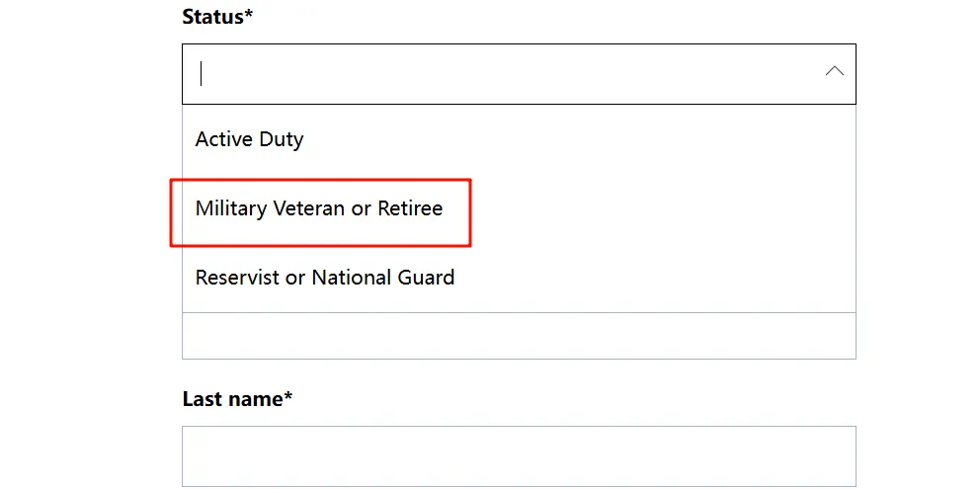
Task: Click the Status* field label
Action: click(217, 17)
